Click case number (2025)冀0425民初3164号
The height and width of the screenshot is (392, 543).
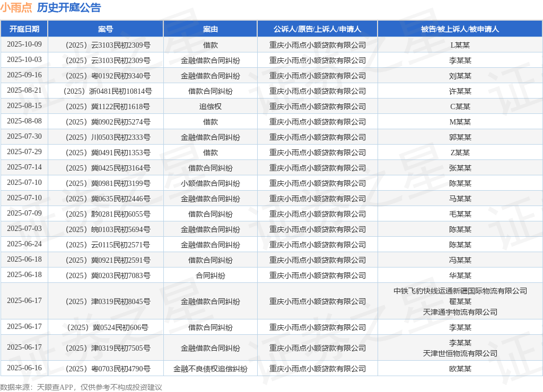108,168
